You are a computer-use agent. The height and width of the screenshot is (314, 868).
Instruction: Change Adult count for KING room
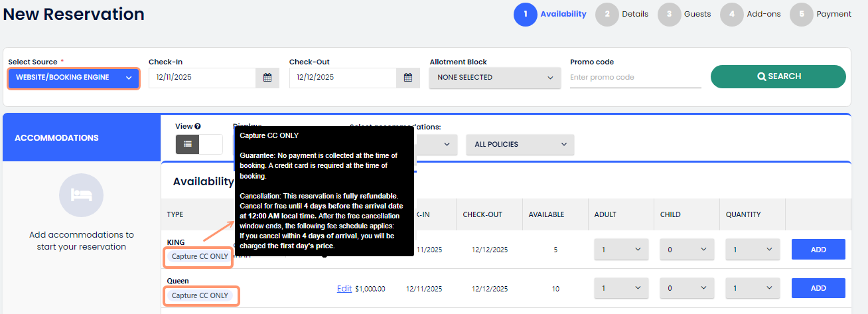[620, 250]
